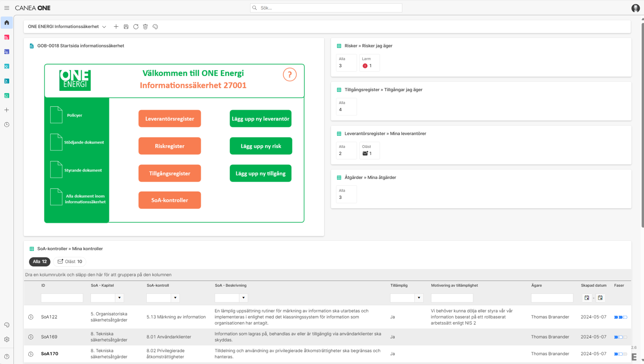Save the dashboard with the floppy icon
The height and width of the screenshot is (364, 644).
pyautogui.click(x=126, y=27)
